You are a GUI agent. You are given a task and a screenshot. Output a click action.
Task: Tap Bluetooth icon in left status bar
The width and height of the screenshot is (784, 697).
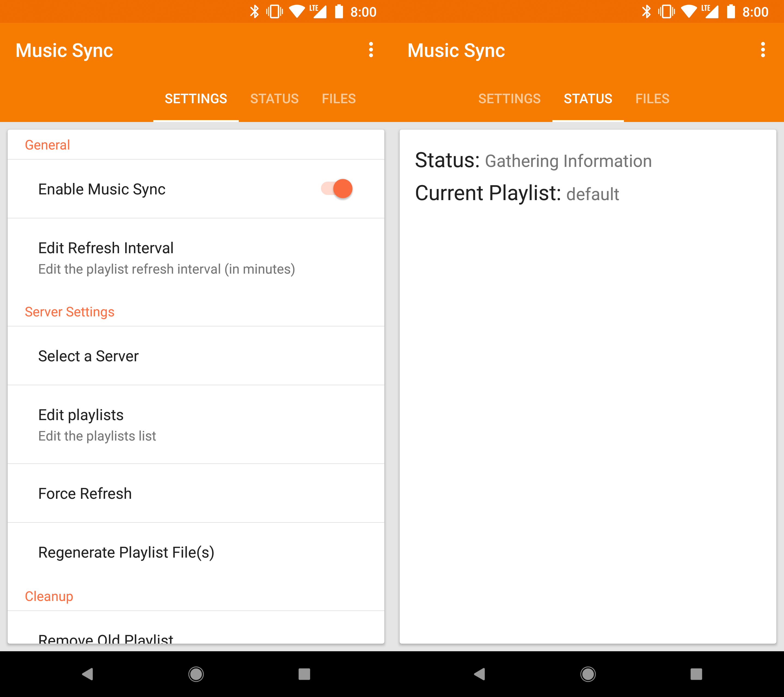click(x=254, y=11)
